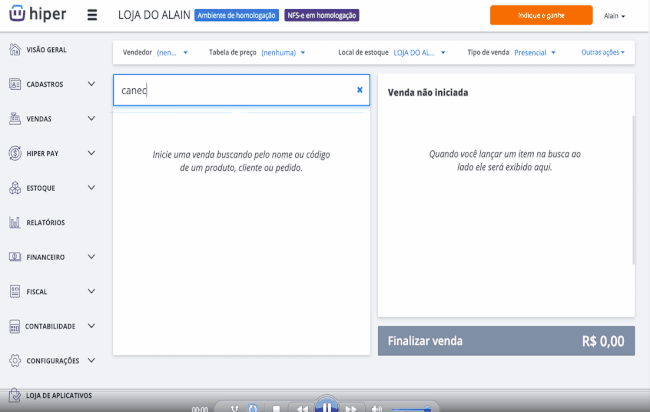The height and width of the screenshot is (412, 650).
Task: Stop the media player playback
Action: (x=276, y=409)
